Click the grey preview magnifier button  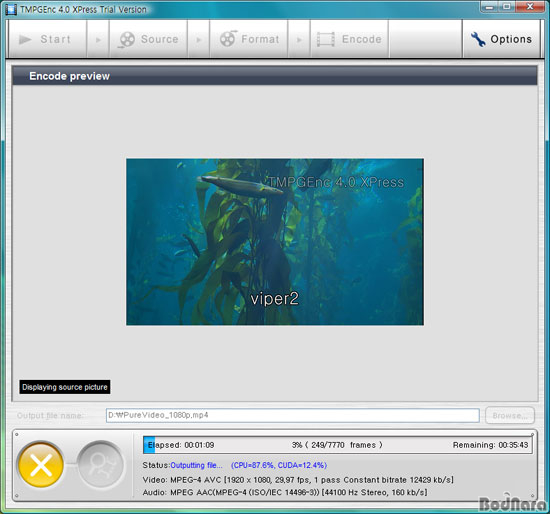point(101,465)
